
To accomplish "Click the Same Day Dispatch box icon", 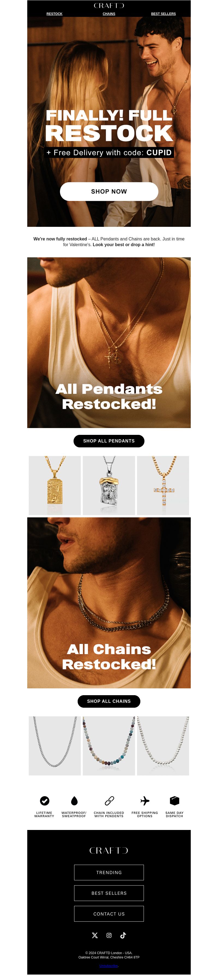I will click(x=175, y=801).
